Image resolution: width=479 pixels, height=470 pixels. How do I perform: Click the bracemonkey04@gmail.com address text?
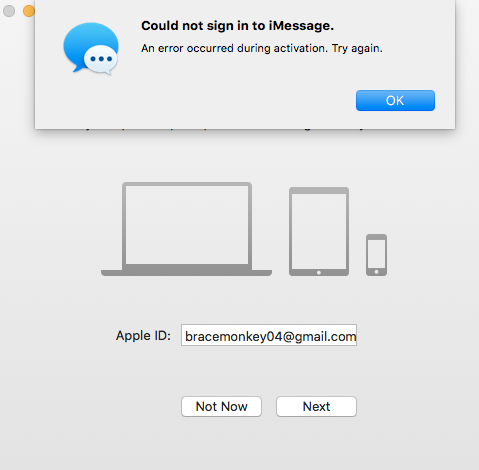point(270,337)
